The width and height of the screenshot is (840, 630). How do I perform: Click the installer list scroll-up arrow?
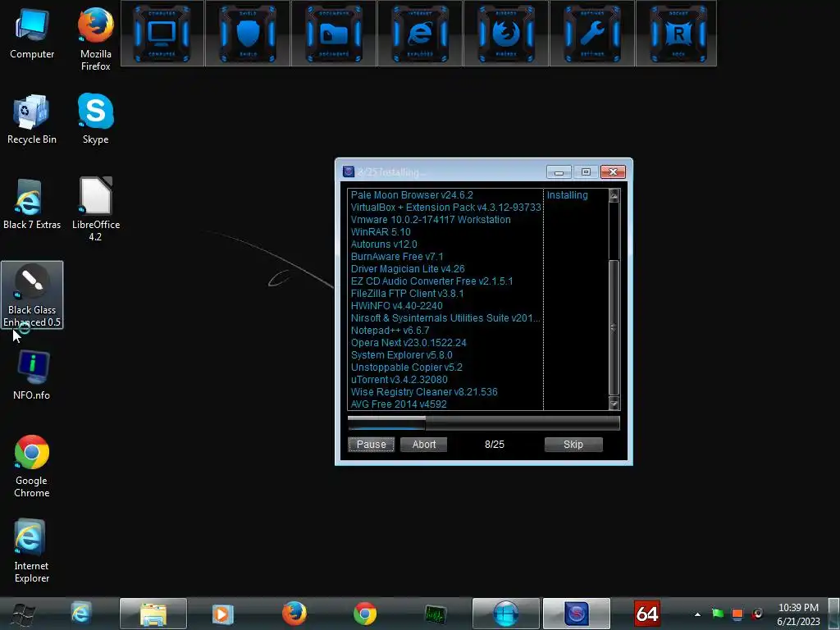point(614,195)
